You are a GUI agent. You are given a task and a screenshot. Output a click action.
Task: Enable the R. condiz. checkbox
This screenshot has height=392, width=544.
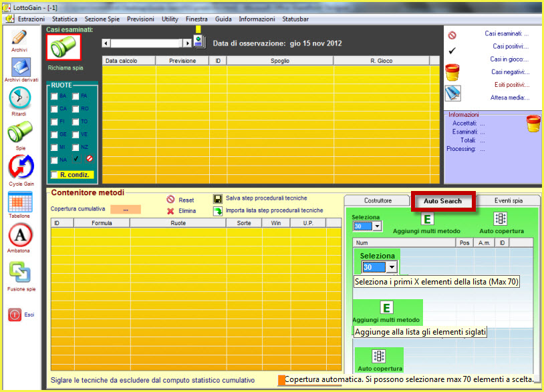tap(55, 175)
